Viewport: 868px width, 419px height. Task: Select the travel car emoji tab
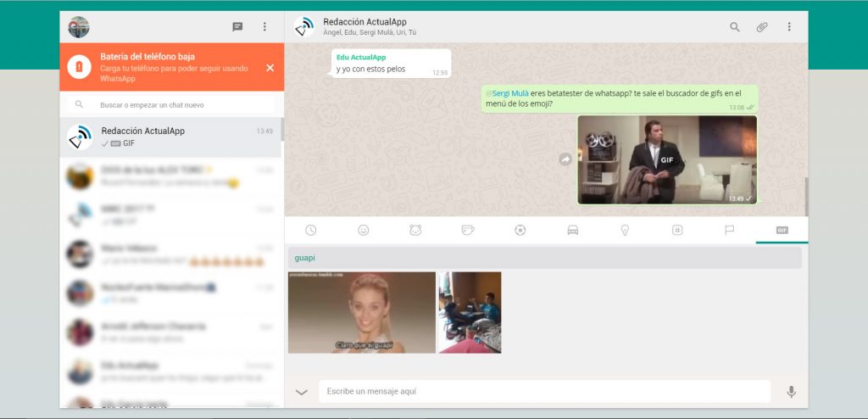573,230
